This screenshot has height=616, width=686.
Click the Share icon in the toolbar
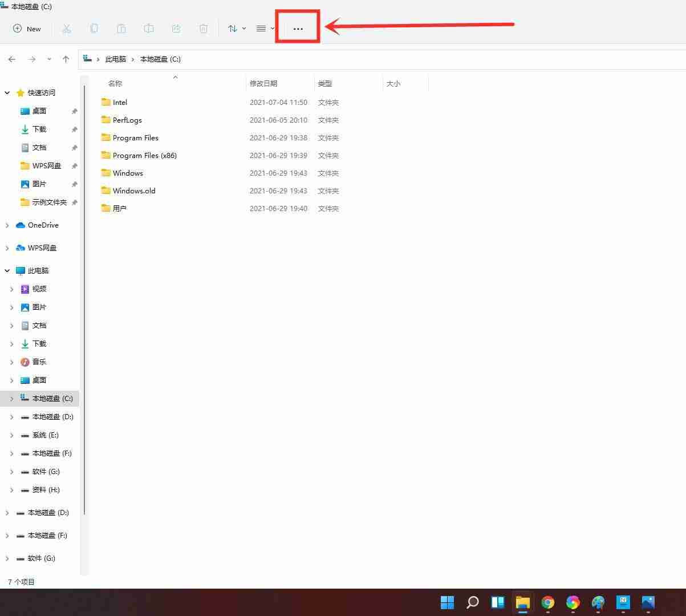pyautogui.click(x=176, y=29)
